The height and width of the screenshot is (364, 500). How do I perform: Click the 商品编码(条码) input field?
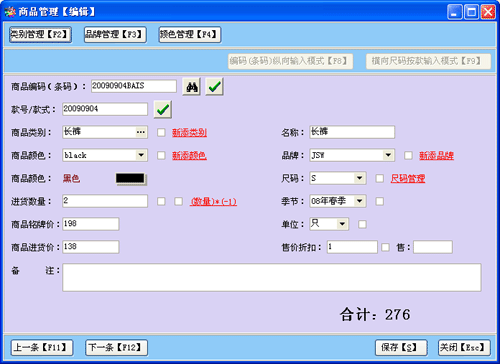point(134,86)
